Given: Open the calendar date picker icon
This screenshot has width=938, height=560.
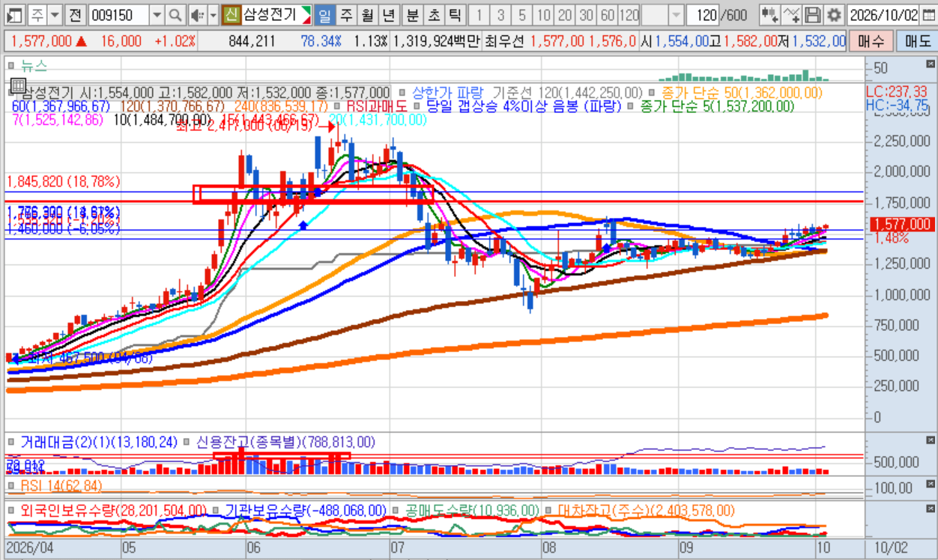Looking at the screenshot, I should pos(928,14).
